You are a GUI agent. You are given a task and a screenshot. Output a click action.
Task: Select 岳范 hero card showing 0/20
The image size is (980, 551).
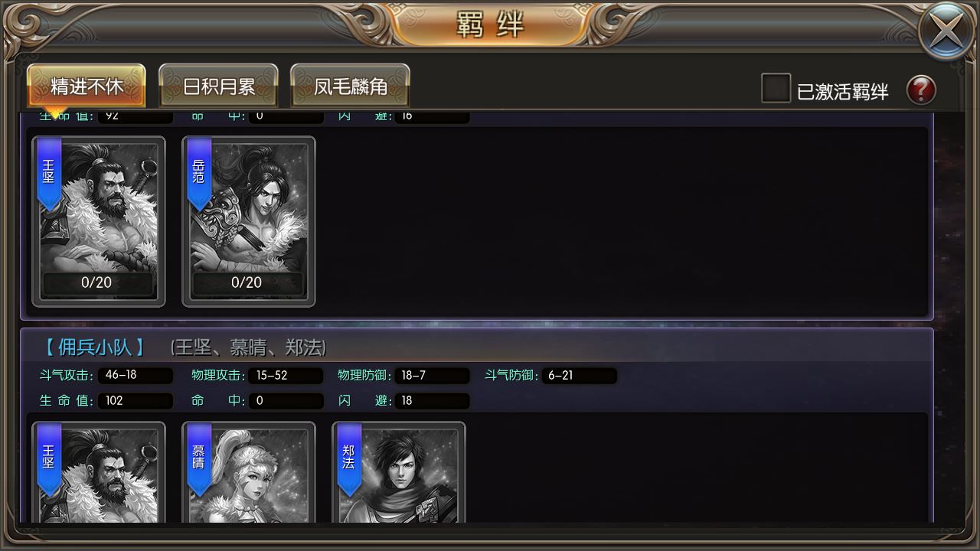(249, 221)
